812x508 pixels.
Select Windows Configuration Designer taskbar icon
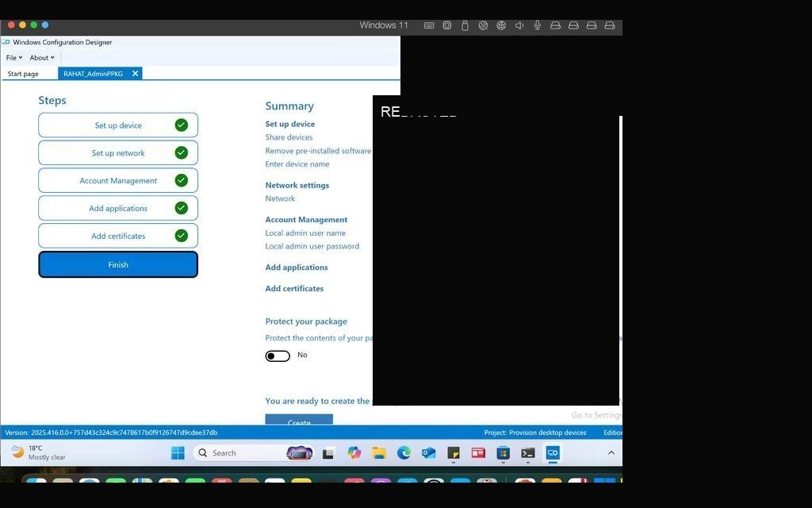[x=553, y=453]
